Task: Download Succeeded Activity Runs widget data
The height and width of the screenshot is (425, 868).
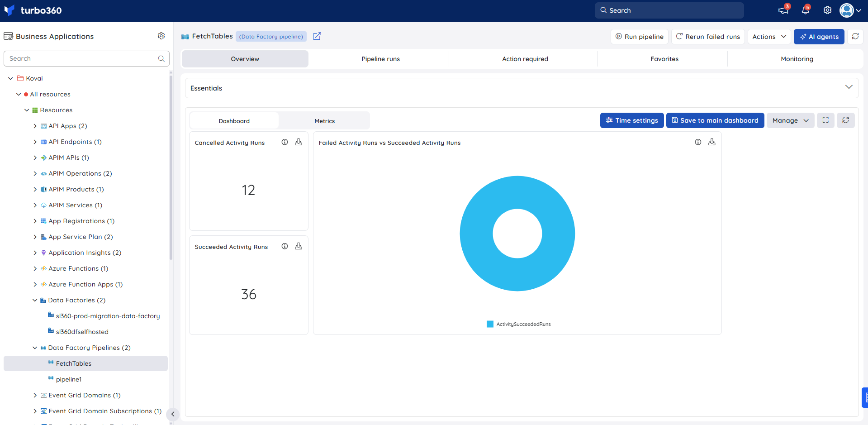Action: tap(299, 246)
